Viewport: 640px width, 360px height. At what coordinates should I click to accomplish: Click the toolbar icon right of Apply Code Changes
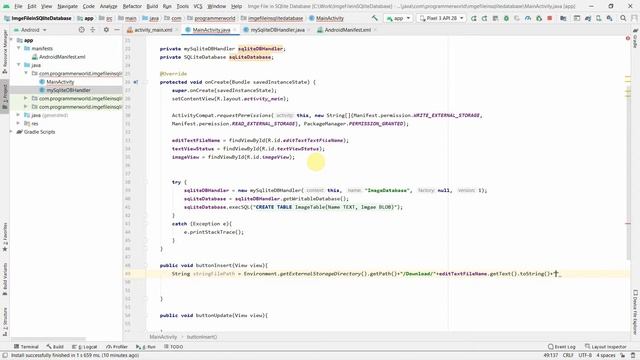pos(495,18)
